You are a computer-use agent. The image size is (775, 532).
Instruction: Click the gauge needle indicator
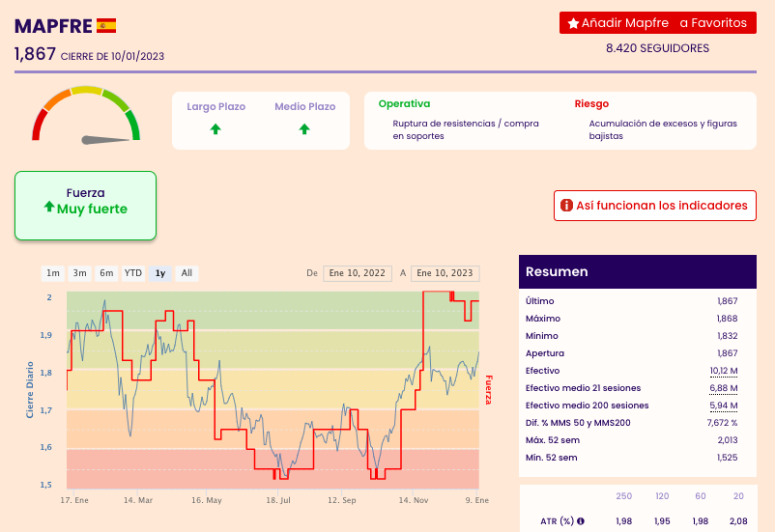pyautogui.click(x=104, y=140)
